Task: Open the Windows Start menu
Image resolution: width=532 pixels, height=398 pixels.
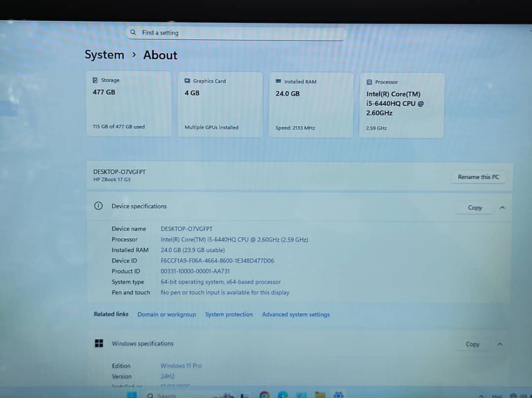Action: pyautogui.click(x=132, y=395)
